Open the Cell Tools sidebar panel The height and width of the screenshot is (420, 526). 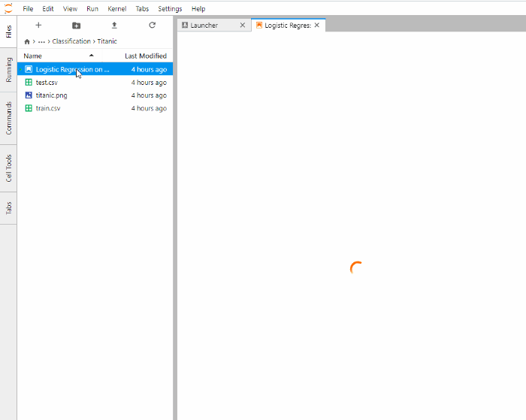(8, 168)
